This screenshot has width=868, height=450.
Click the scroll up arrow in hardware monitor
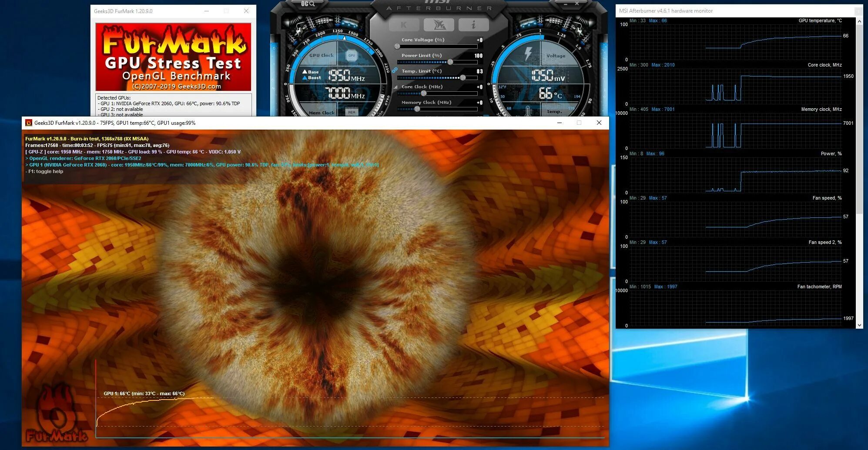(859, 21)
